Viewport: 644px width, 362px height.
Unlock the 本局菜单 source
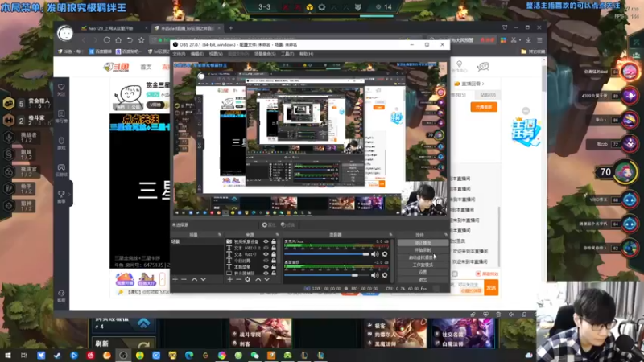(x=274, y=267)
